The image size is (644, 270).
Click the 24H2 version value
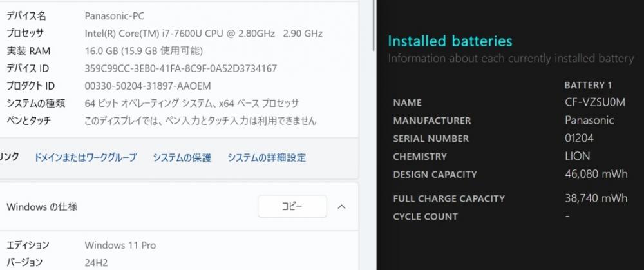96,263
